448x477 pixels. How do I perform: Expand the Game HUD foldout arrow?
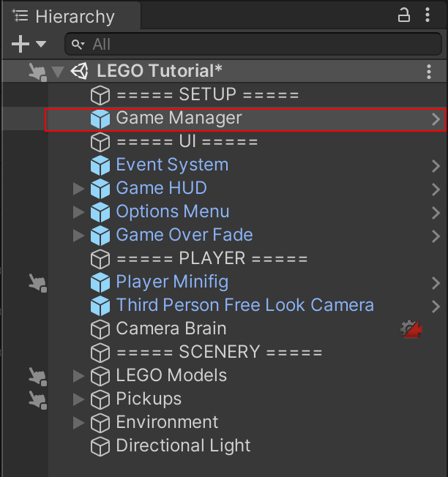tap(79, 189)
